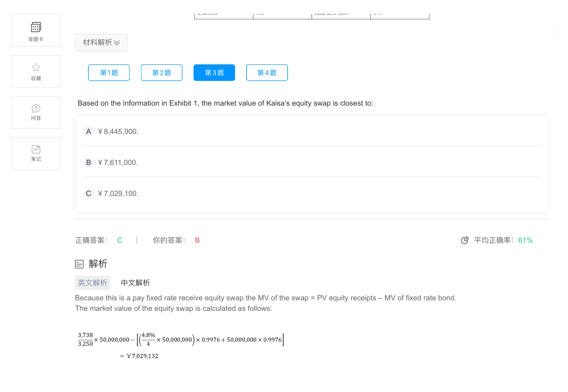568x392 pixels.
Task: Open the Q&A (问答) question mark icon
Action: tap(36, 108)
